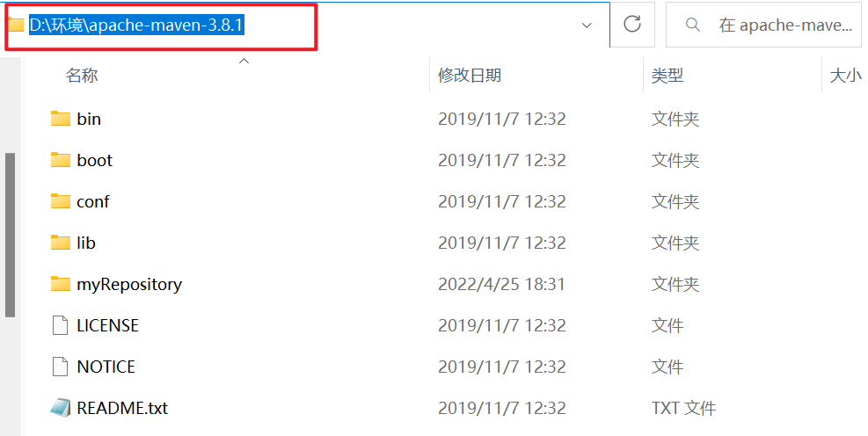The image size is (868, 436).
Task: Click folder icon in address bar
Action: (16, 25)
